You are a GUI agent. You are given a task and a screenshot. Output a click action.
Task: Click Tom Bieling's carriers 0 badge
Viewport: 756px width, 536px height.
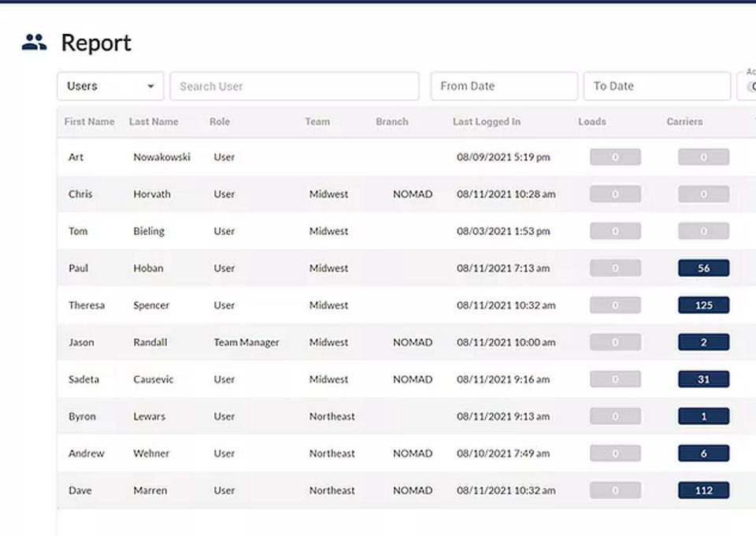tap(703, 231)
